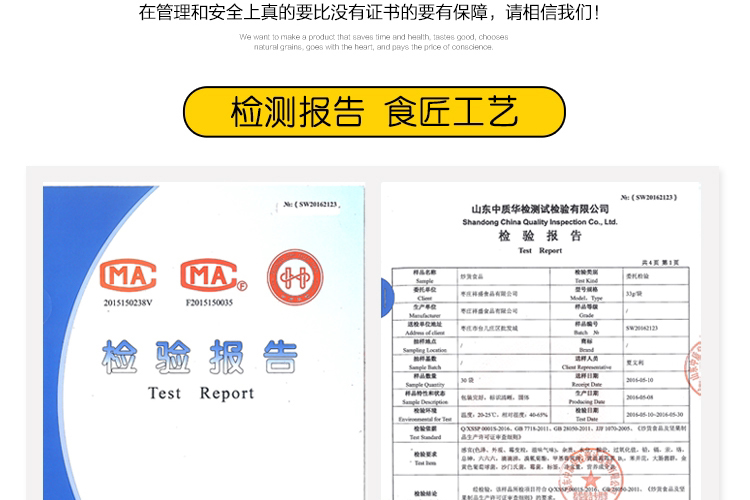Click the Chinese headline about certificates and safety
The height and width of the screenshot is (500, 750).
point(369,12)
